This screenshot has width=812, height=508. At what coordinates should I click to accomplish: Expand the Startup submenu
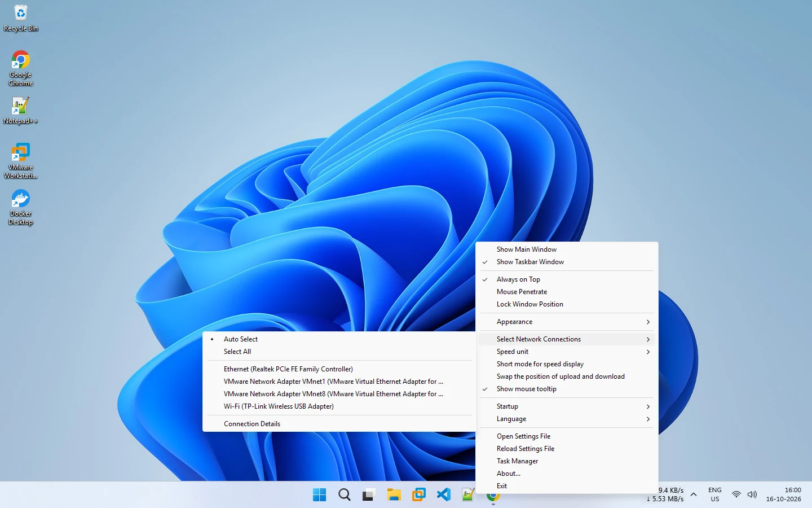[567, 406]
